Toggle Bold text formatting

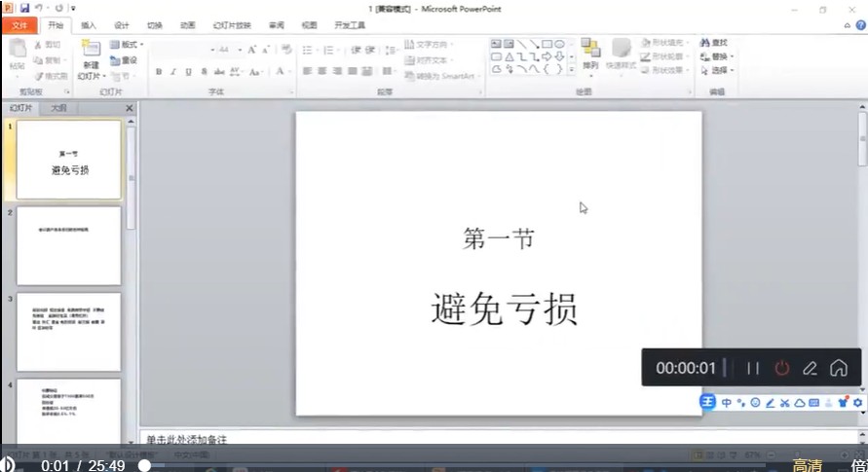159,72
